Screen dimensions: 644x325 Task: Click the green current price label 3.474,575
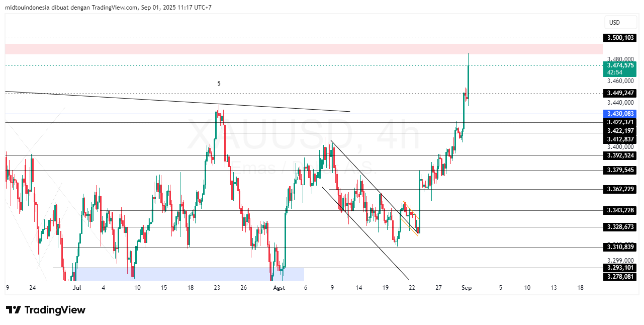coord(619,66)
